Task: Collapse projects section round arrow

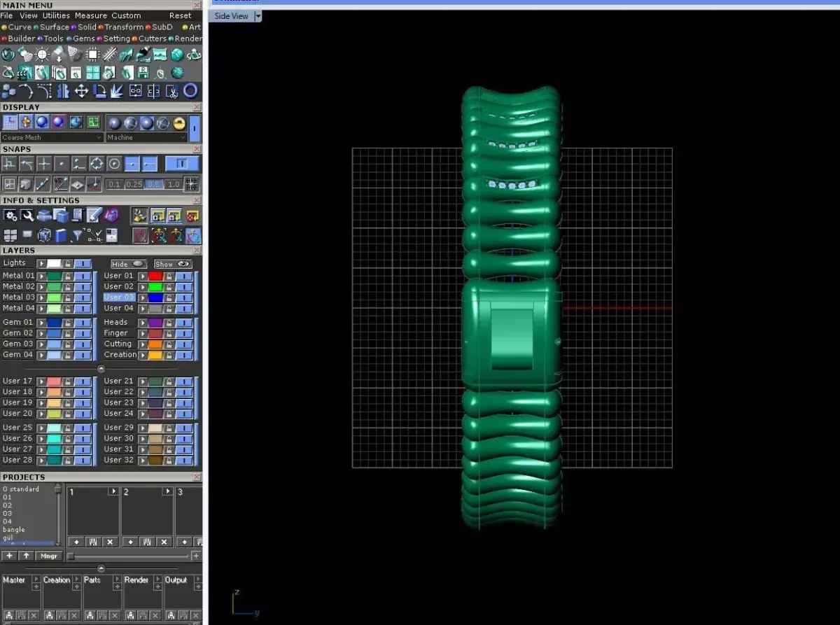Action: click(x=101, y=568)
